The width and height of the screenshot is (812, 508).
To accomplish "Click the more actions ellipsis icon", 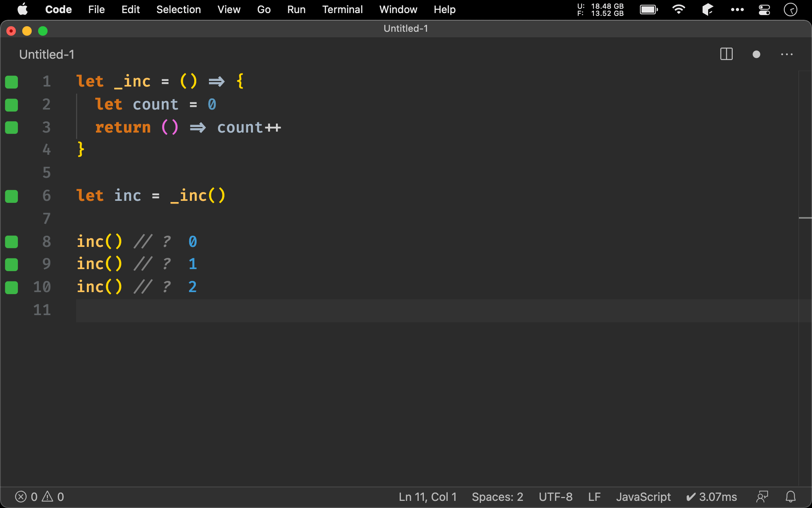I will click(787, 54).
